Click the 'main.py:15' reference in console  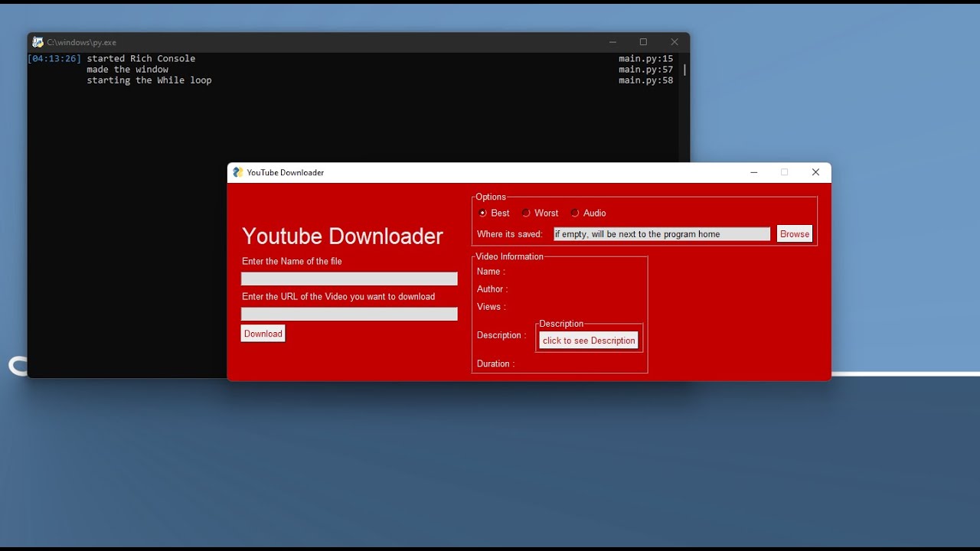pos(646,58)
